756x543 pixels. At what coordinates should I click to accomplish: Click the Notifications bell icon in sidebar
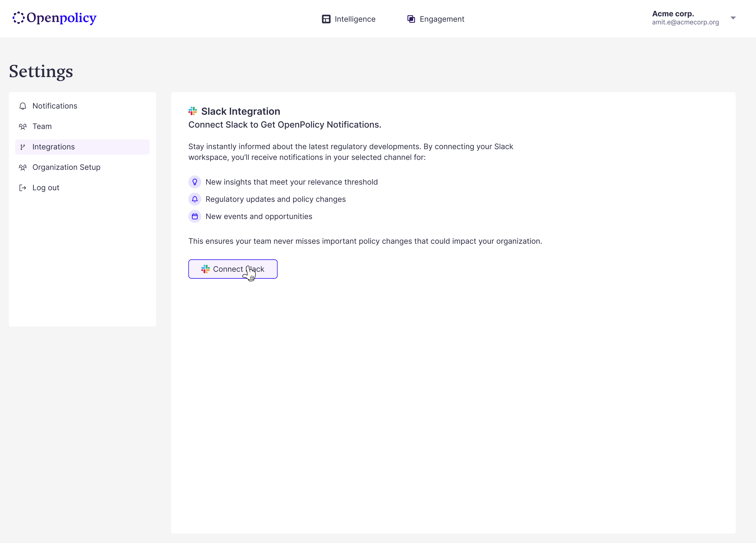[23, 106]
